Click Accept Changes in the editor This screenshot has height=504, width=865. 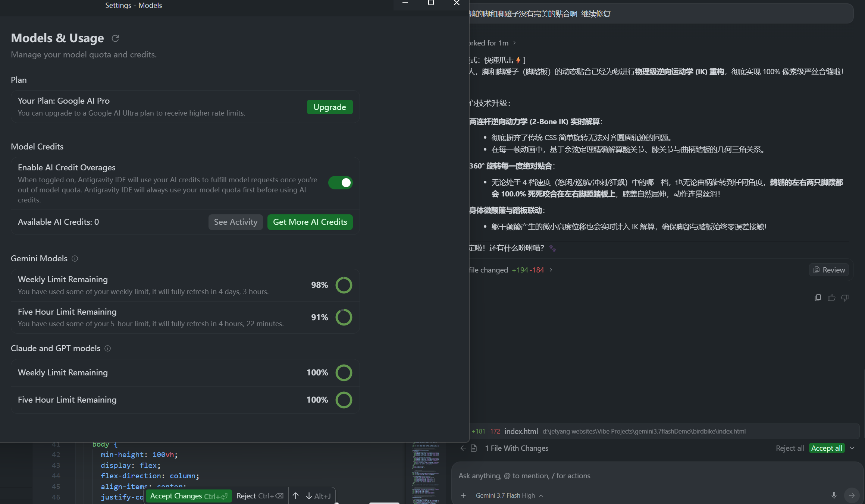coord(188,496)
